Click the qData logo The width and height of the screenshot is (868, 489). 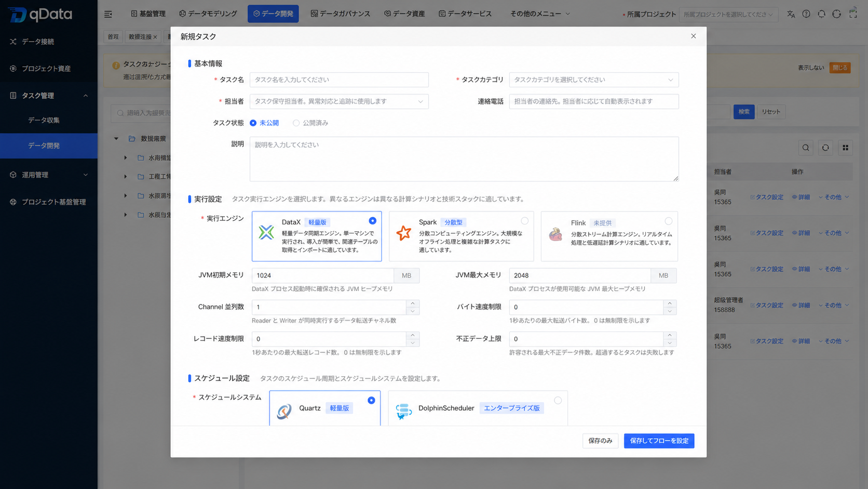(39, 14)
